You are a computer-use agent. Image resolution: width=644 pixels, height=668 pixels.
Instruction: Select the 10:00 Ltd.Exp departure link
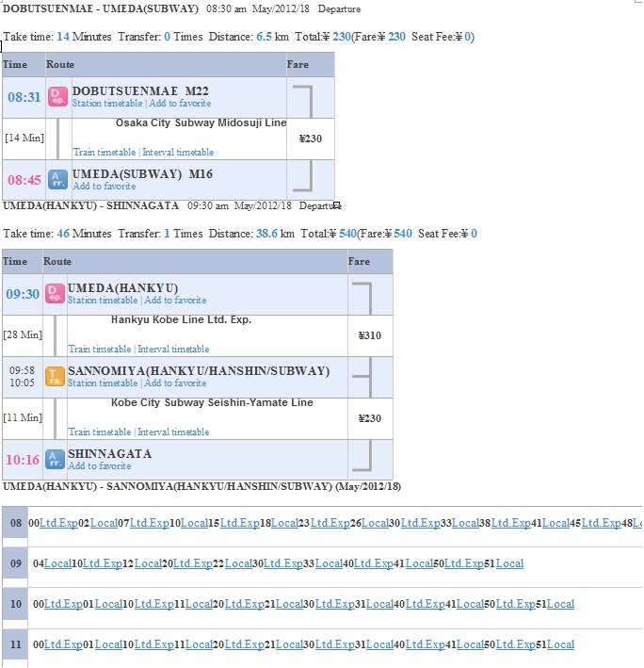[63, 604]
